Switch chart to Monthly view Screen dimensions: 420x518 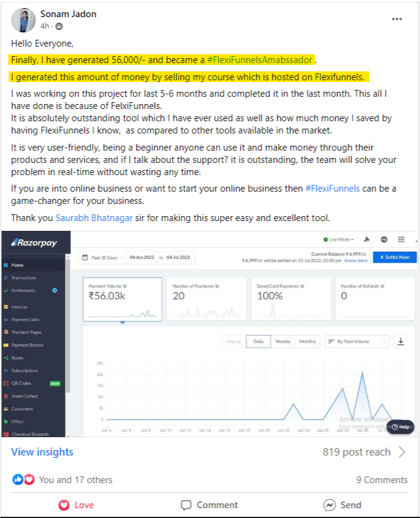308,341
